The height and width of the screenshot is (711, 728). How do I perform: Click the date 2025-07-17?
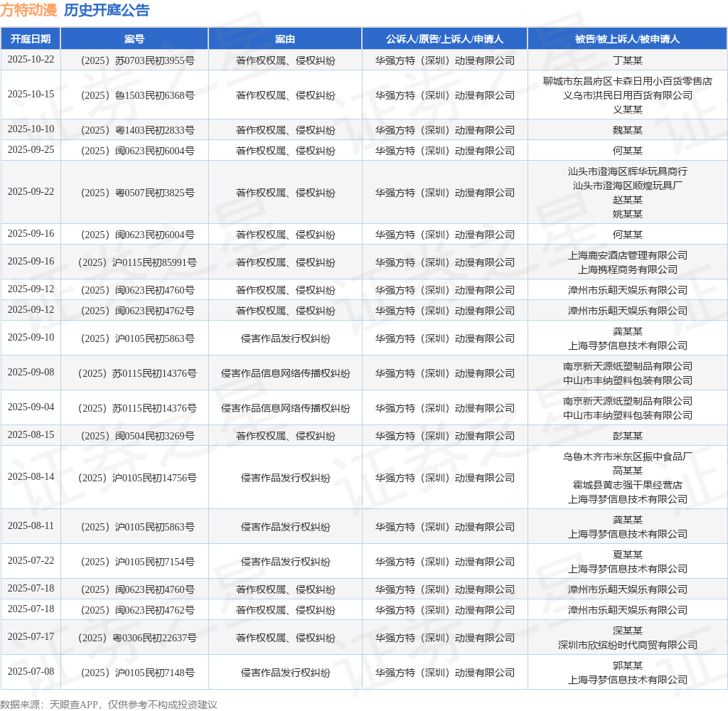(31, 637)
